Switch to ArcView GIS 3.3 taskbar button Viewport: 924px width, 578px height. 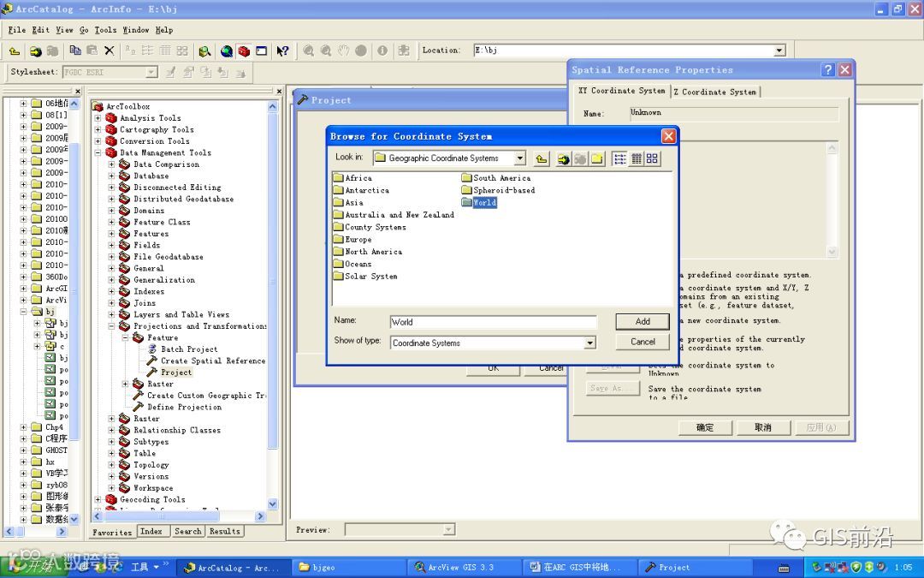coord(463,568)
